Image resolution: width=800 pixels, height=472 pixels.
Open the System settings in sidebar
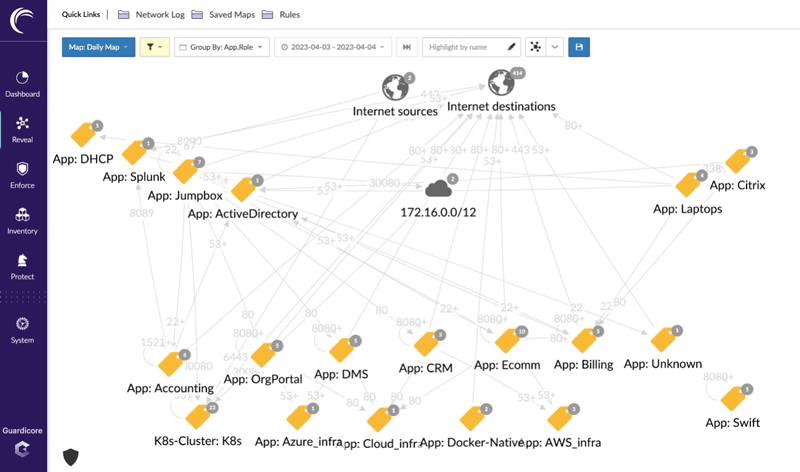[x=22, y=330]
